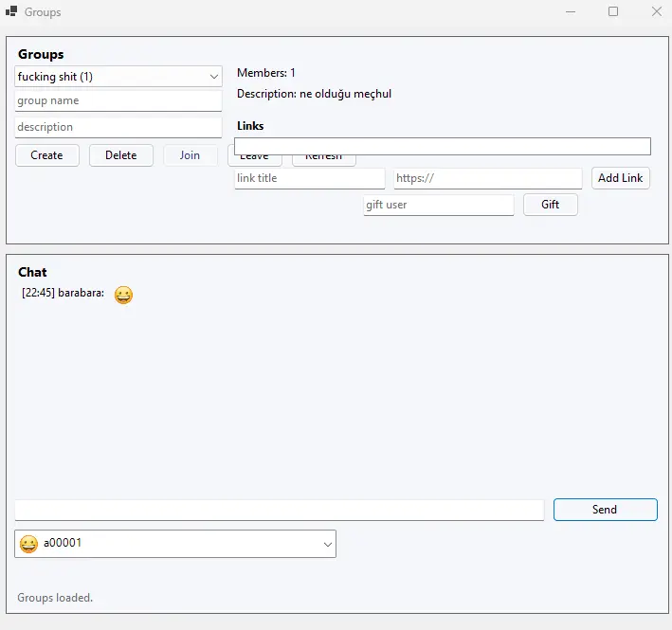Screen dimensions: 672x630
Task: Click into the group description field
Action: point(118,127)
